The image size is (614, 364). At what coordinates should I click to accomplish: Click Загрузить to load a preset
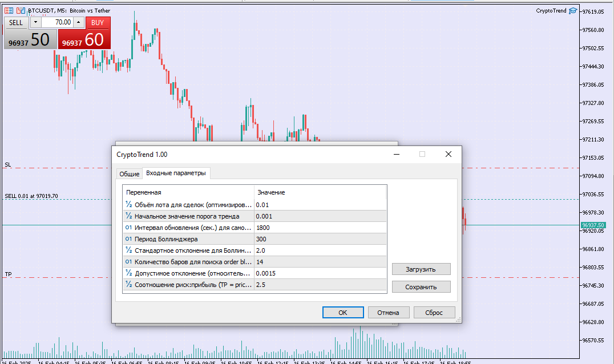tap(421, 269)
